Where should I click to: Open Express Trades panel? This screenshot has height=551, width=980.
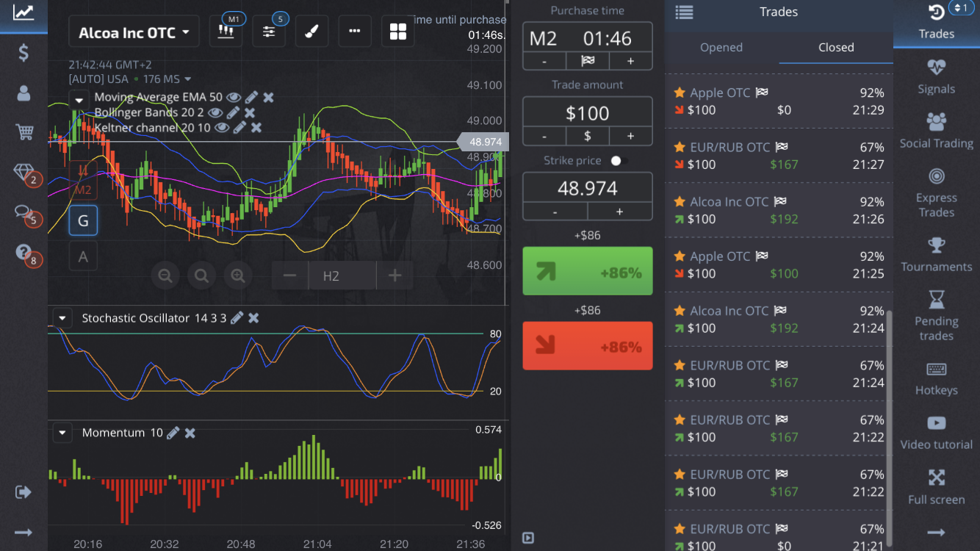point(937,193)
